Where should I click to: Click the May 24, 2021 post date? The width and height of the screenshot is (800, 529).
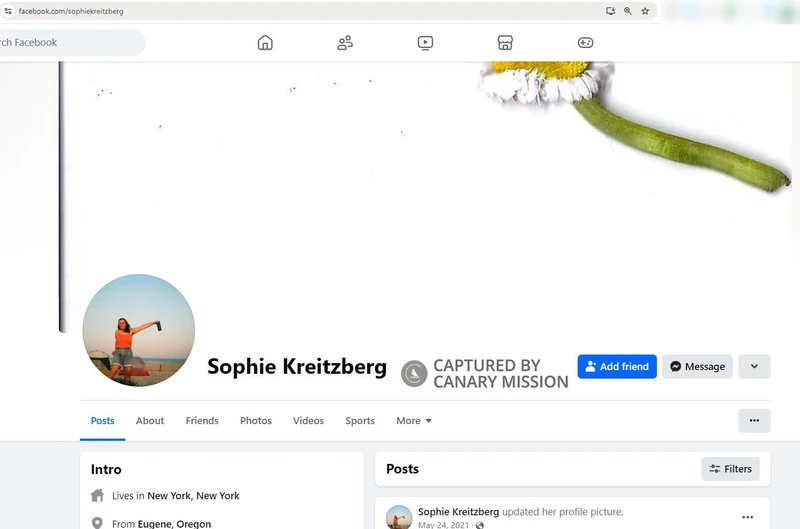(x=443, y=525)
